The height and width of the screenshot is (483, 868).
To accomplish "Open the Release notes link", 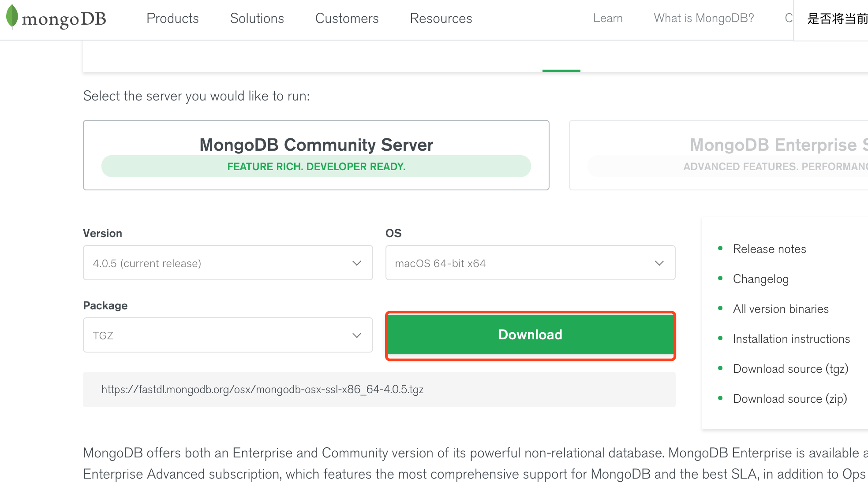I will pyautogui.click(x=769, y=249).
